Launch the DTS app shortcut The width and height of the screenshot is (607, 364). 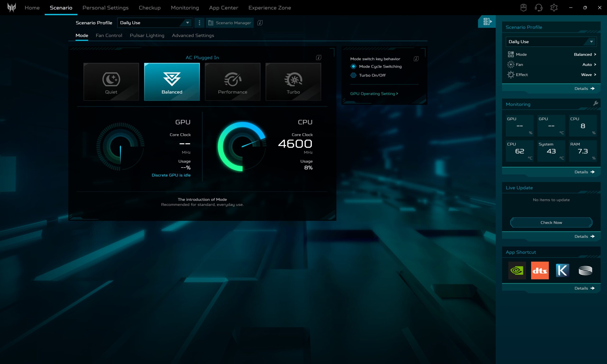tap(539, 270)
